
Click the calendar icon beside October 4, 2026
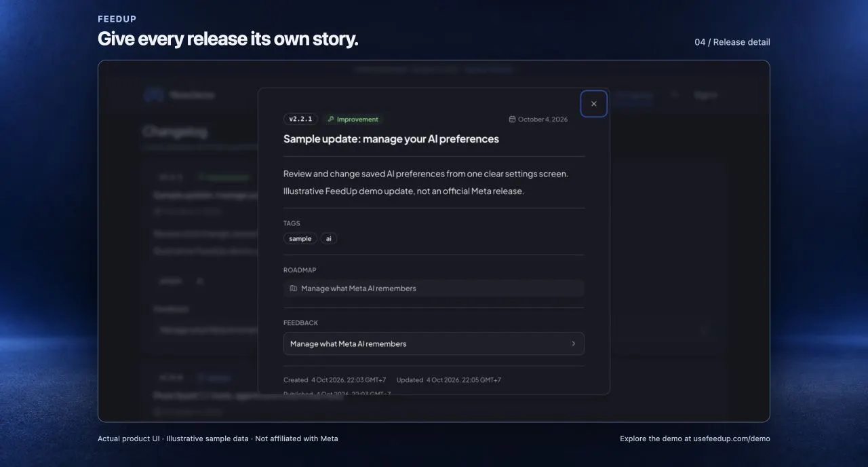(x=512, y=119)
